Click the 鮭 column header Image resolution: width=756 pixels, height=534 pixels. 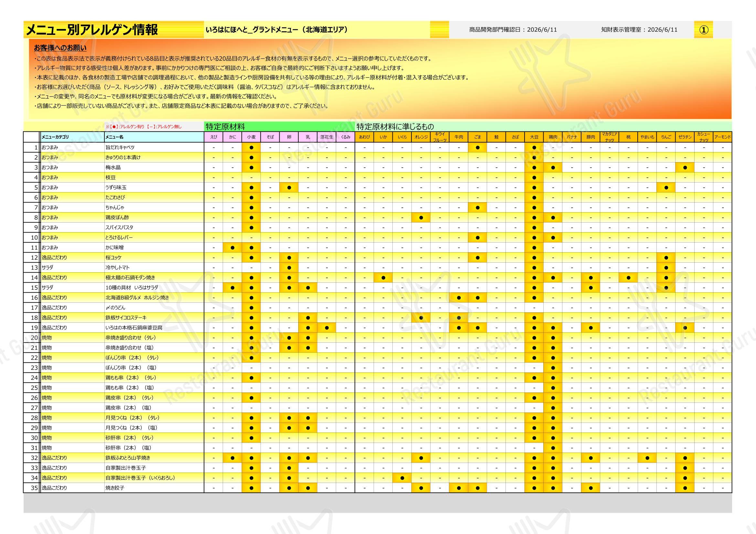click(x=496, y=137)
